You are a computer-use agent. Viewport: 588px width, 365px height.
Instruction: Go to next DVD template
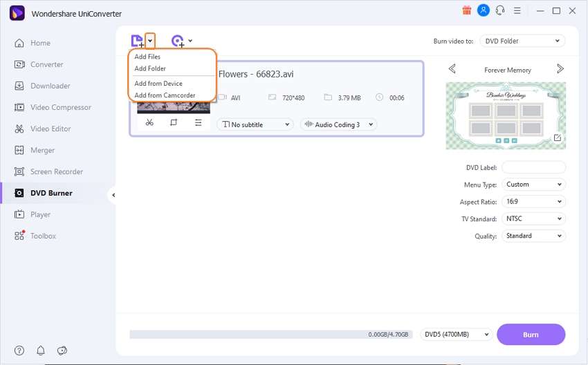[560, 69]
